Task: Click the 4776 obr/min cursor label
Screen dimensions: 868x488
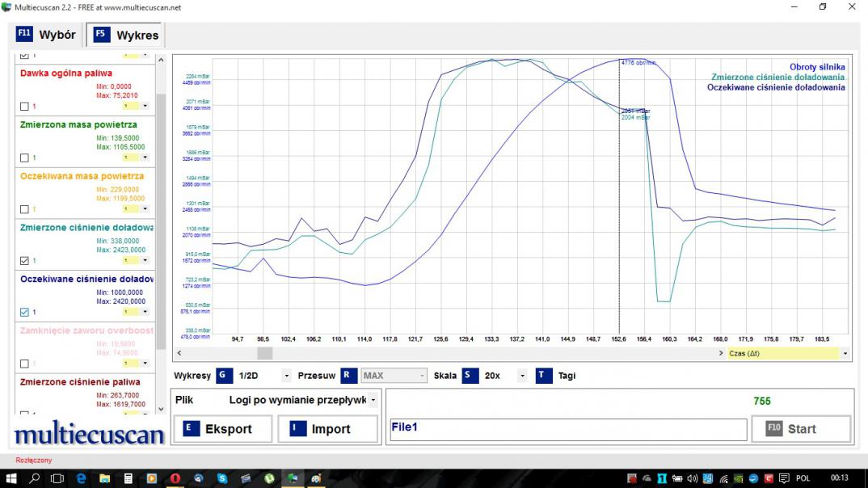Action: [638, 62]
